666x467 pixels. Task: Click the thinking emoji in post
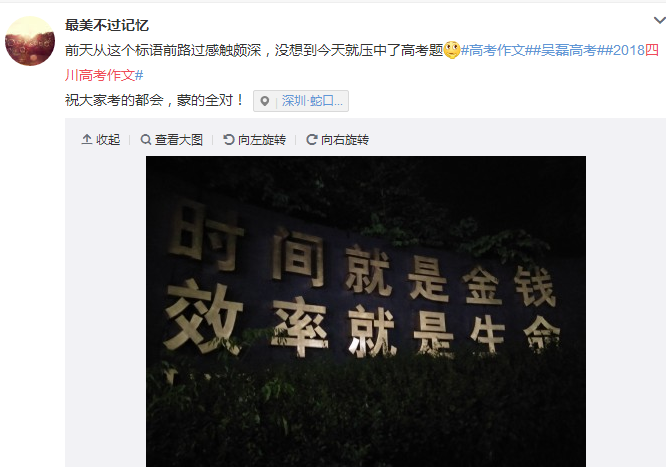pos(452,50)
